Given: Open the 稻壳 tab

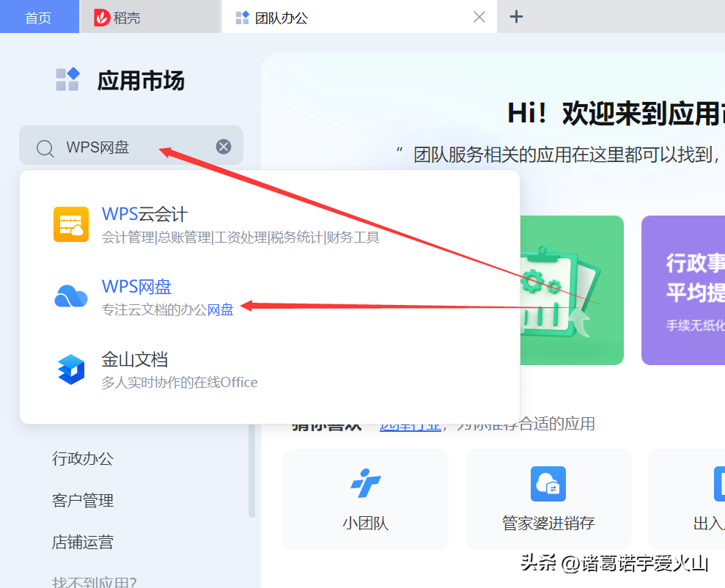Looking at the screenshot, I should click(x=150, y=17).
